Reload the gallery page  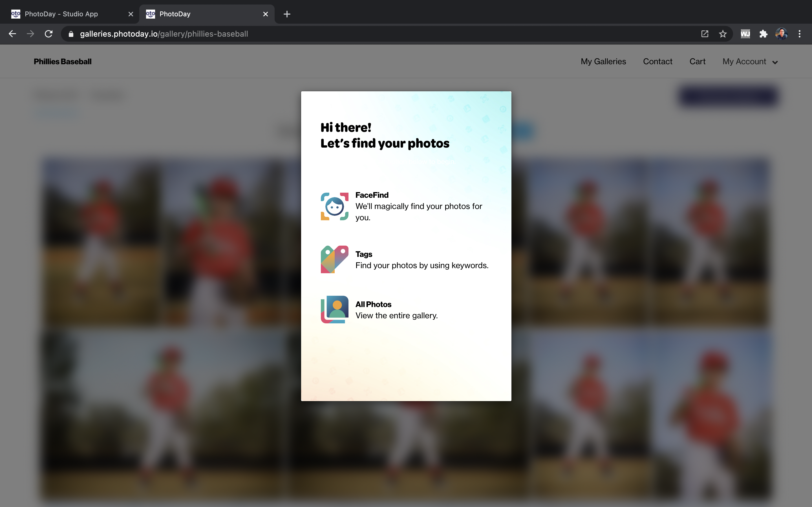click(49, 34)
